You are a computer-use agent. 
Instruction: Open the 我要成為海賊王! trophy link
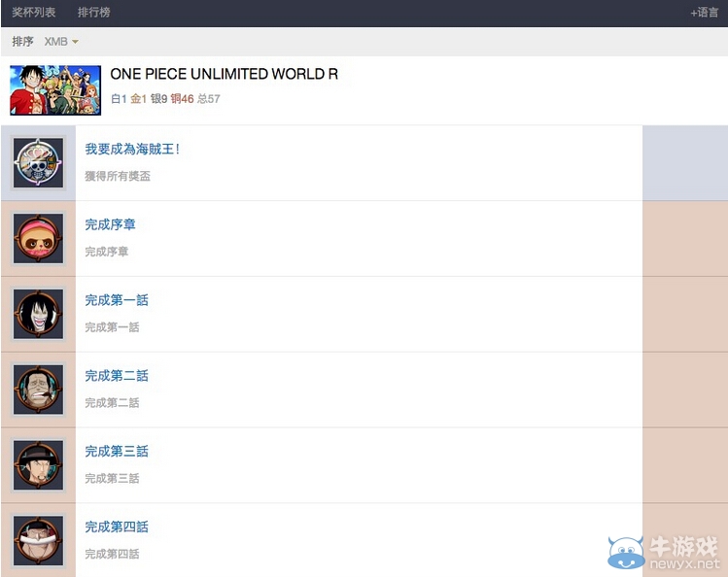[x=132, y=149]
